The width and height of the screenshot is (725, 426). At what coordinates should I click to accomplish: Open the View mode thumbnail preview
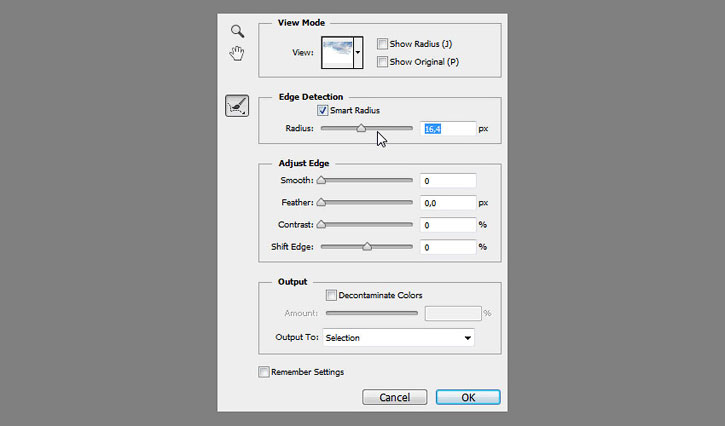click(x=337, y=52)
